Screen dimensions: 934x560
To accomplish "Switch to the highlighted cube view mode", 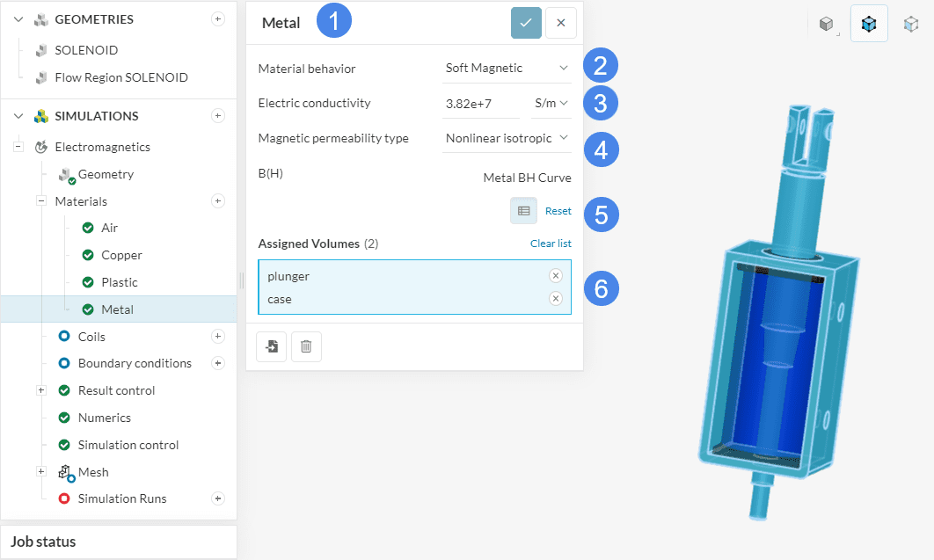I will tap(869, 25).
